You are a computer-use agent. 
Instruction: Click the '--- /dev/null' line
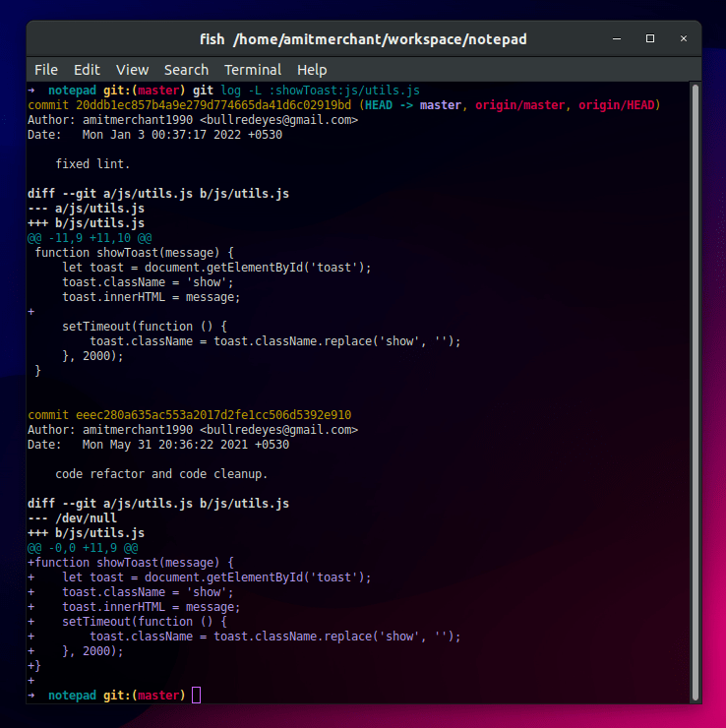[72, 518]
